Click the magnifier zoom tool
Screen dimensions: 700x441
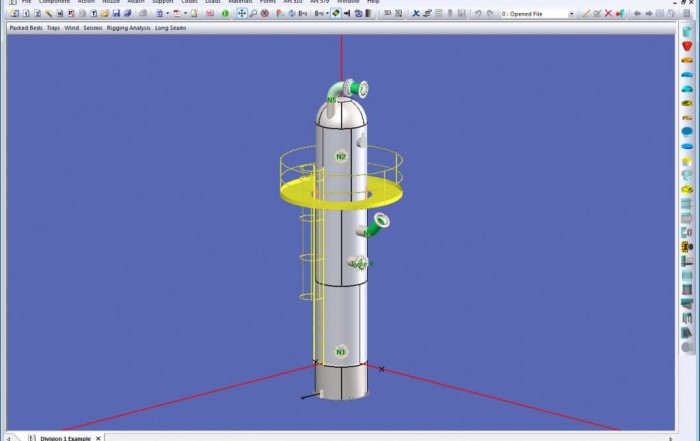click(253, 14)
